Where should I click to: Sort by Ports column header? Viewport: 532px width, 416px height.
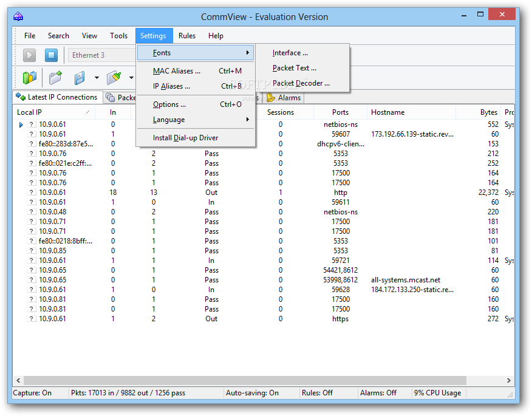pos(340,112)
